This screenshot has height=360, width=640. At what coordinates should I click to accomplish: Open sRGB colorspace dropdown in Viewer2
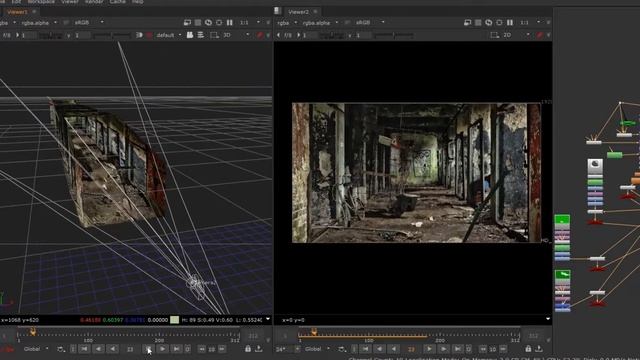(369, 22)
